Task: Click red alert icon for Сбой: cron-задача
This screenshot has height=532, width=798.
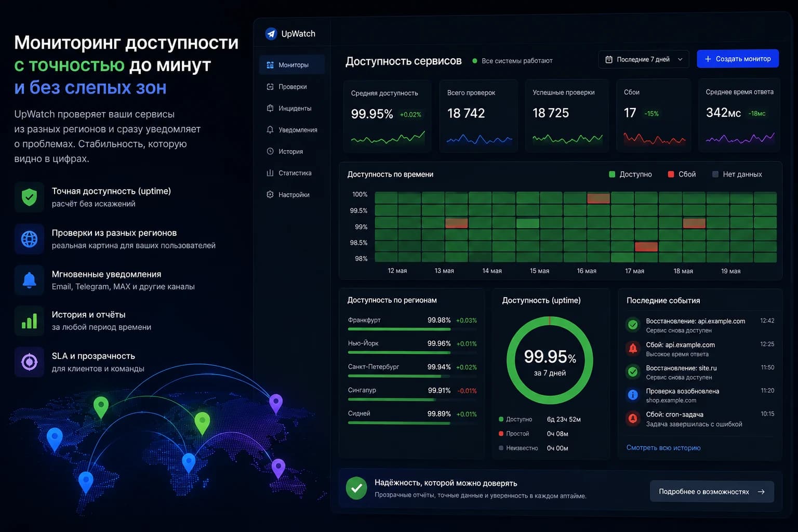Action: [x=633, y=418]
